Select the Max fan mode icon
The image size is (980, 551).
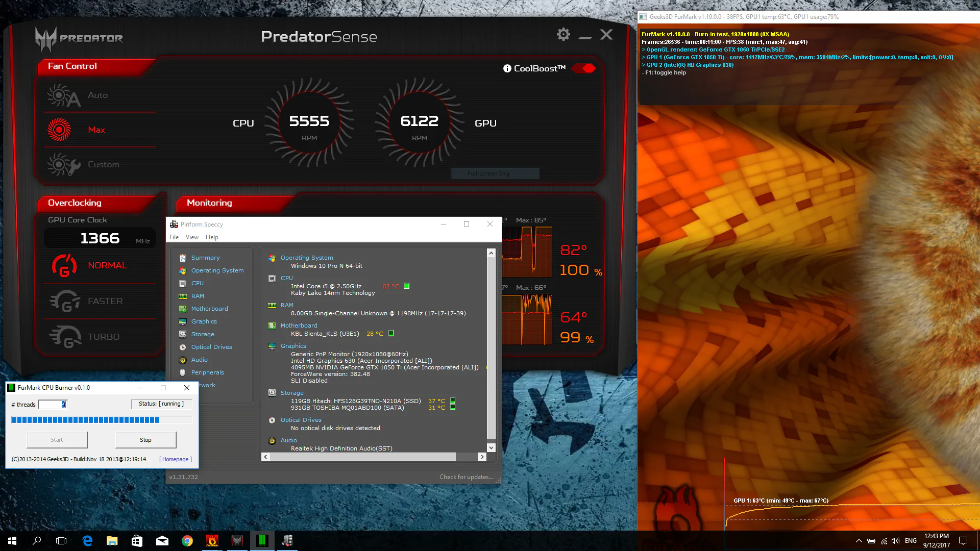[x=59, y=130]
